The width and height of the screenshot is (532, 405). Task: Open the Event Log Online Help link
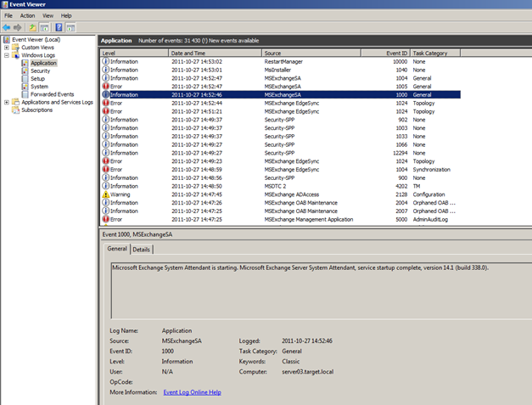[x=192, y=392]
